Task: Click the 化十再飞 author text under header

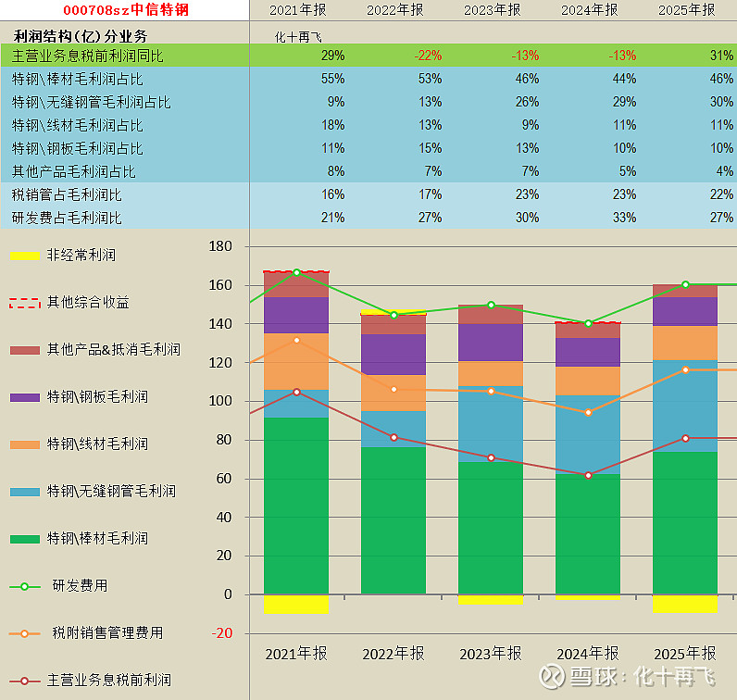Action: [298, 37]
